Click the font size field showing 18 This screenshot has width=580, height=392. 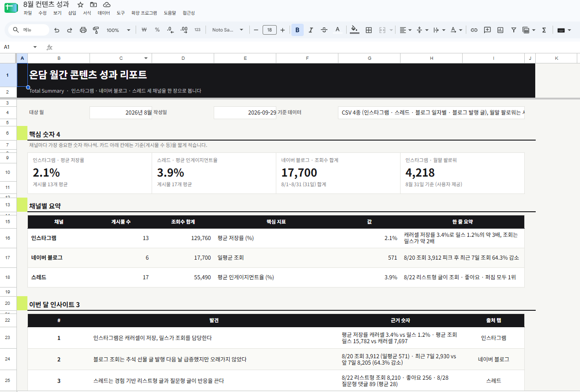click(269, 30)
